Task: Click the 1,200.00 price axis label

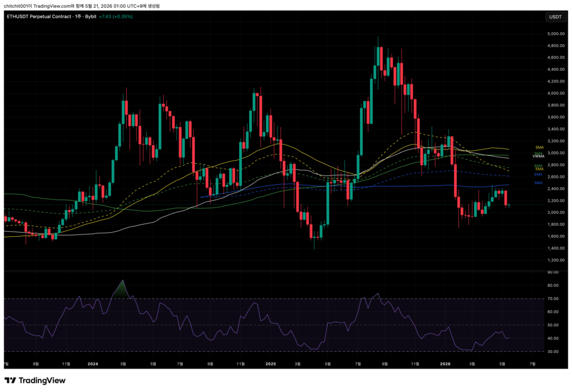Action: [556, 260]
